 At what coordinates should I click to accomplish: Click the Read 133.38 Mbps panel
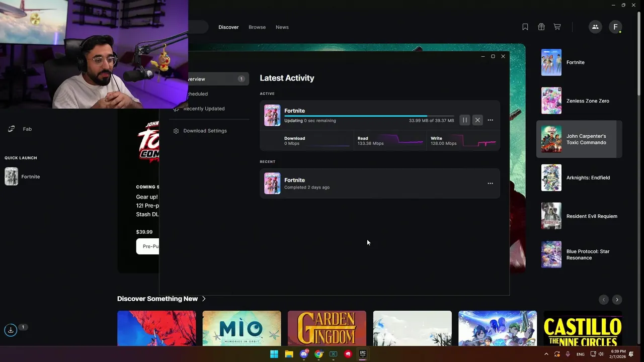point(390,141)
